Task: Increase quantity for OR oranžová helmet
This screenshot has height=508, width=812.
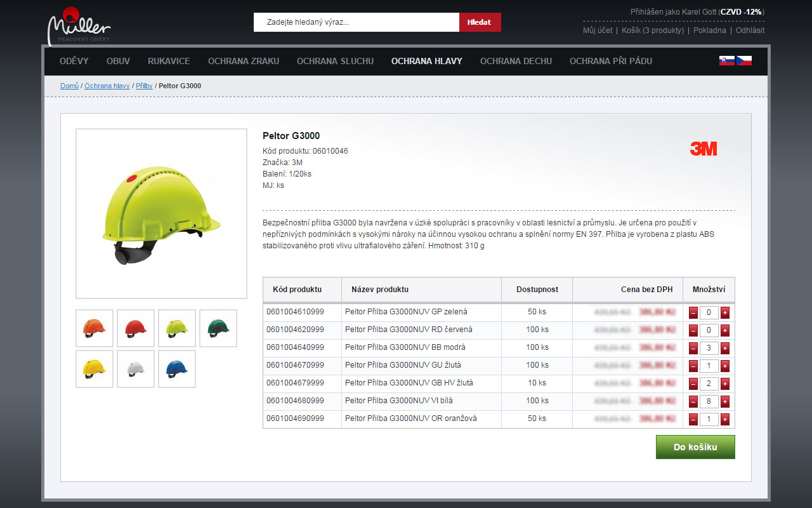Action: click(x=725, y=419)
